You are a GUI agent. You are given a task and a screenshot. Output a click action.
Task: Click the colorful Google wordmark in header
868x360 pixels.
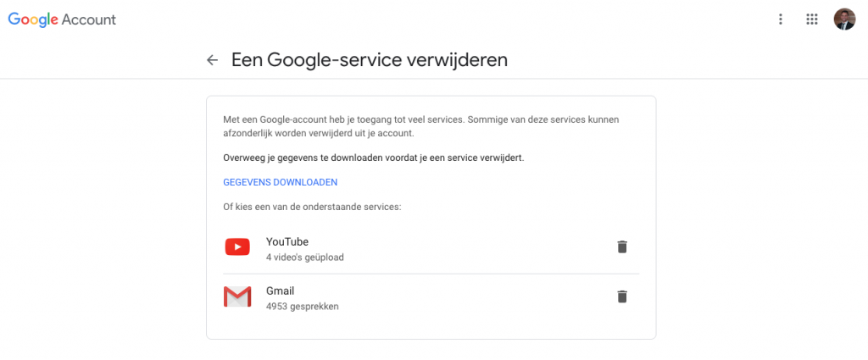tap(33, 20)
